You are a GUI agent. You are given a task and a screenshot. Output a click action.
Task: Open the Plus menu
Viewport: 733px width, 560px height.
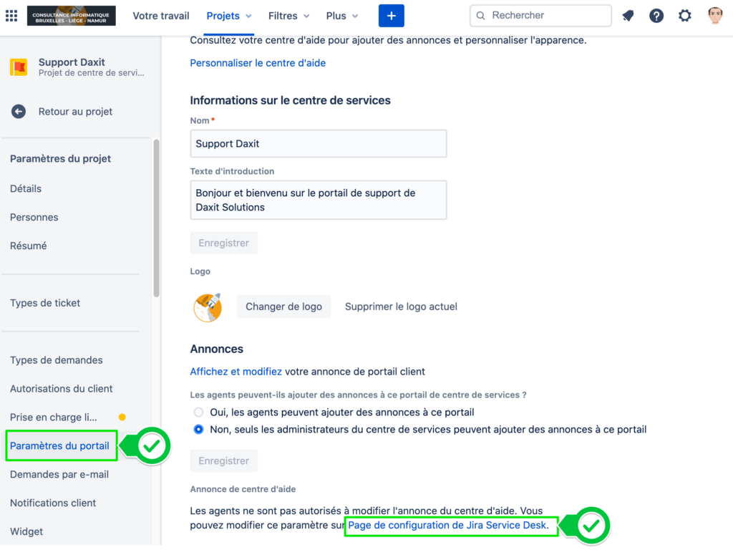pyautogui.click(x=342, y=16)
